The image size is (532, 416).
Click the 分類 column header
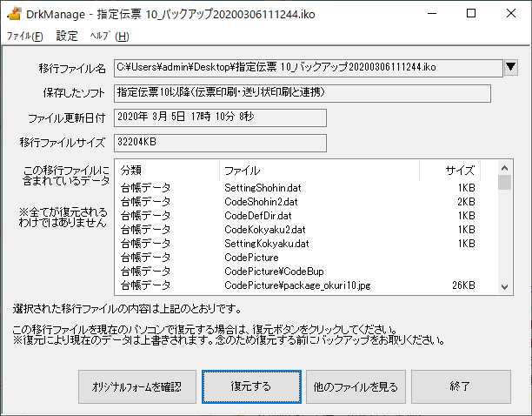click(168, 170)
